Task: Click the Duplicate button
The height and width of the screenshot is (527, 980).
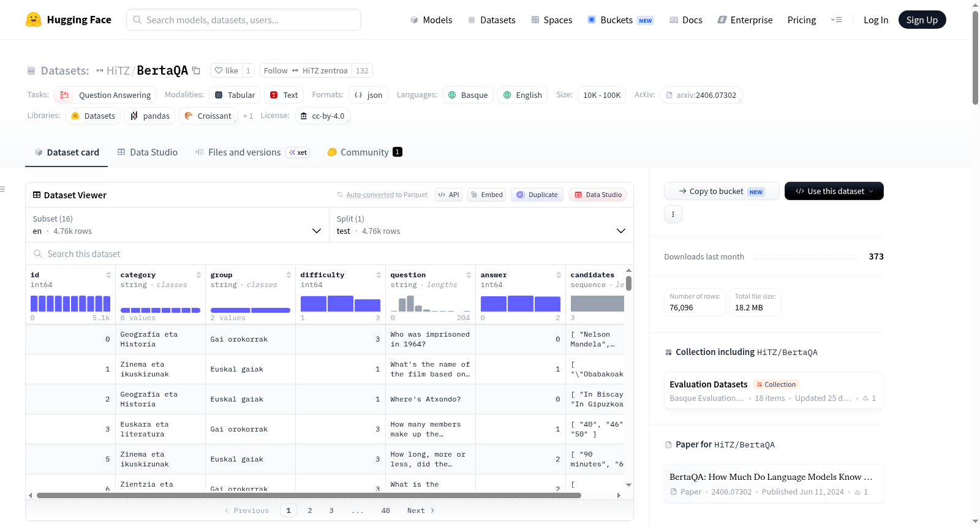Action: tap(537, 195)
